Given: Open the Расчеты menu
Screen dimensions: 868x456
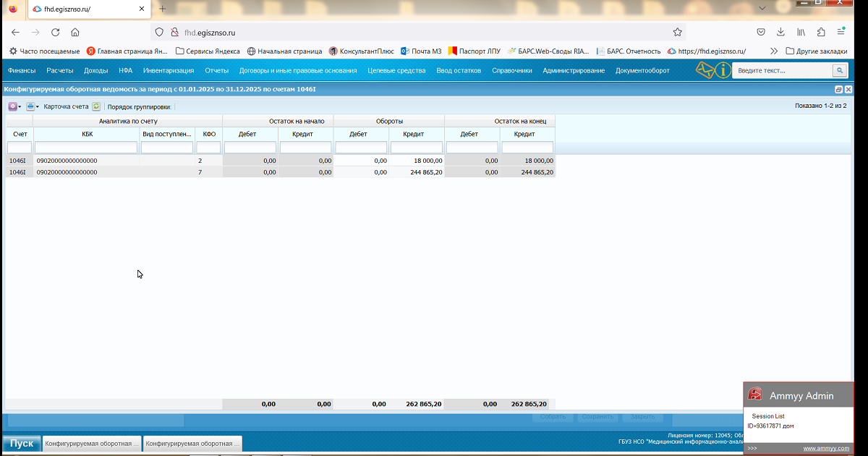Looking at the screenshot, I should (60, 71).
